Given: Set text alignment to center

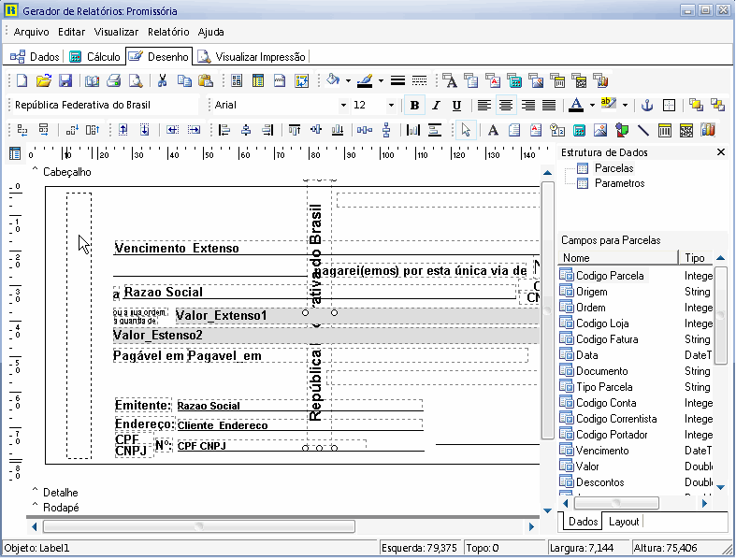Looking at the screenshot, I should click(506, 105).
